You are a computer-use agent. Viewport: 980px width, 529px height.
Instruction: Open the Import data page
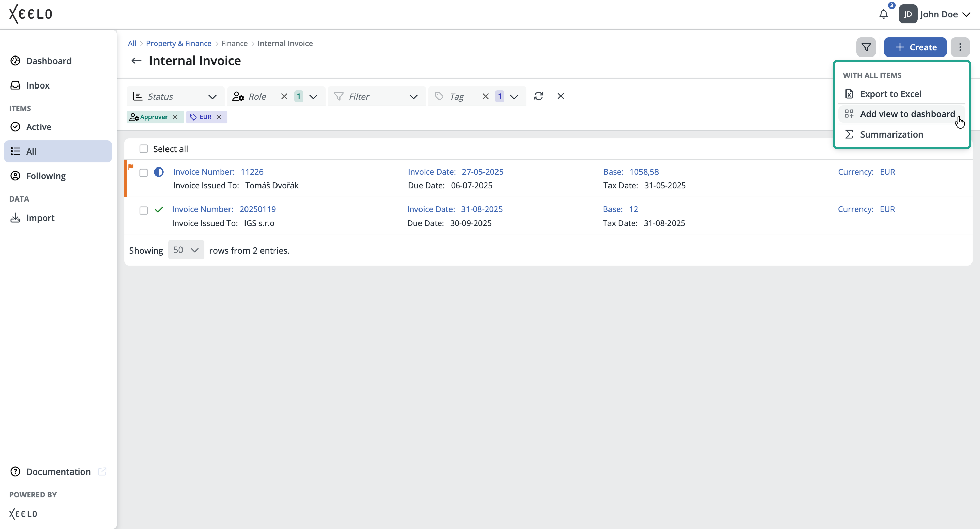point(58,218)
